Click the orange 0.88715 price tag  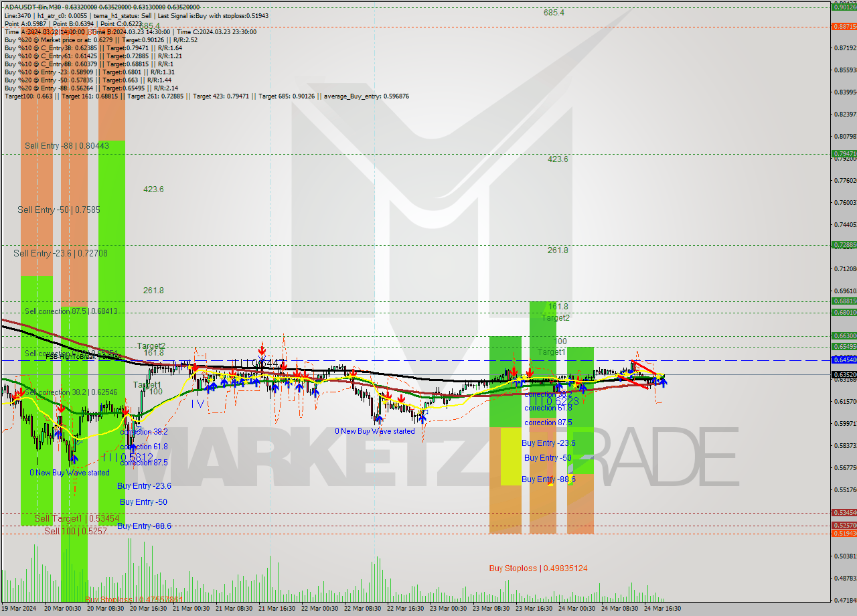point(844,27)
